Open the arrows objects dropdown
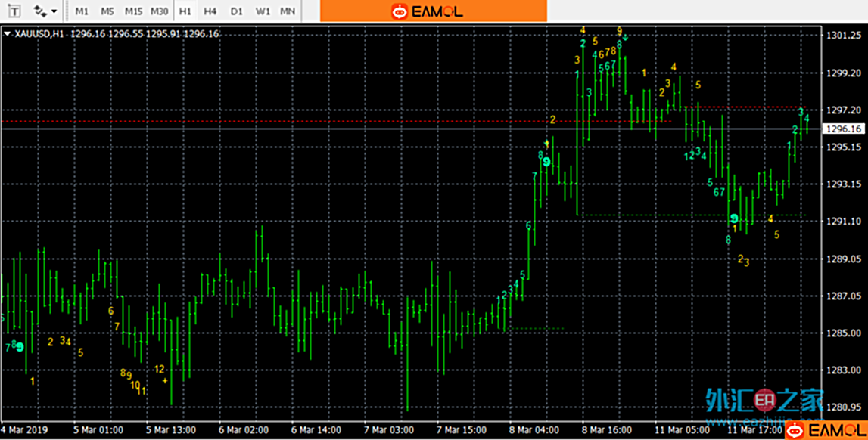The height and width of the screenshot is (440, 868). point(45,11)
